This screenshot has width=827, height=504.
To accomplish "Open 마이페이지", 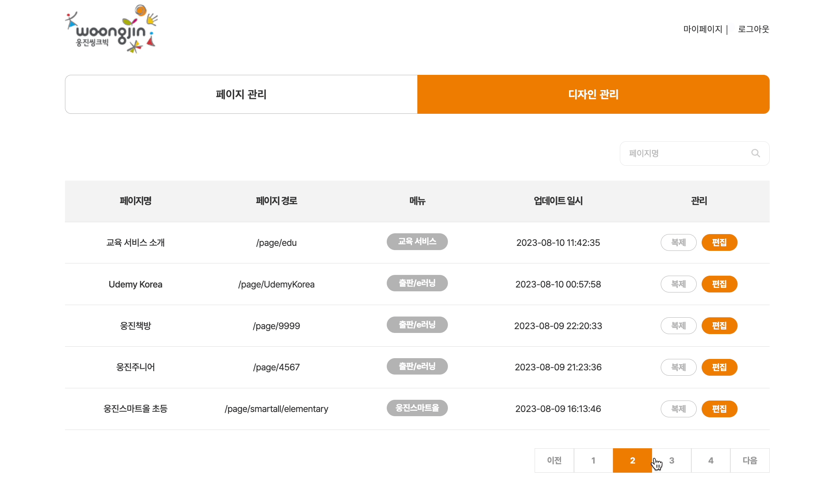I will click(703, 29).
